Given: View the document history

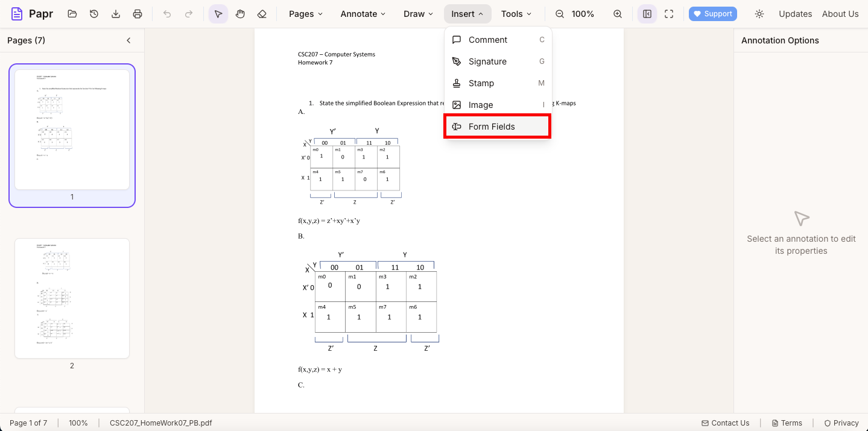Looking at the screenshot, I should point(93,13).
